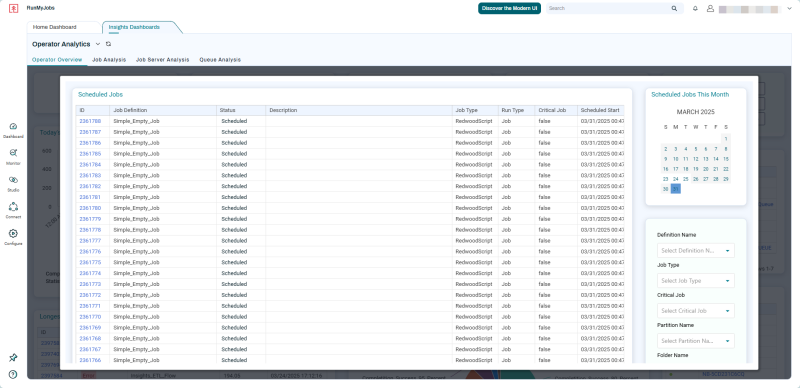Open the Partition Name filter dropdown
Viewport: 800px width, 388px height.
coord(696,341)
